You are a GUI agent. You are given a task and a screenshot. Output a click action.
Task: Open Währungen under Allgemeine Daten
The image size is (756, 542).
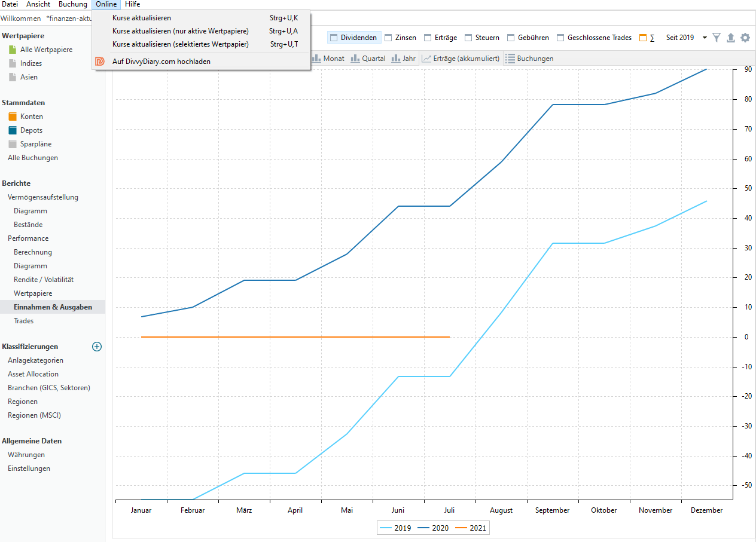pos(26,455)
